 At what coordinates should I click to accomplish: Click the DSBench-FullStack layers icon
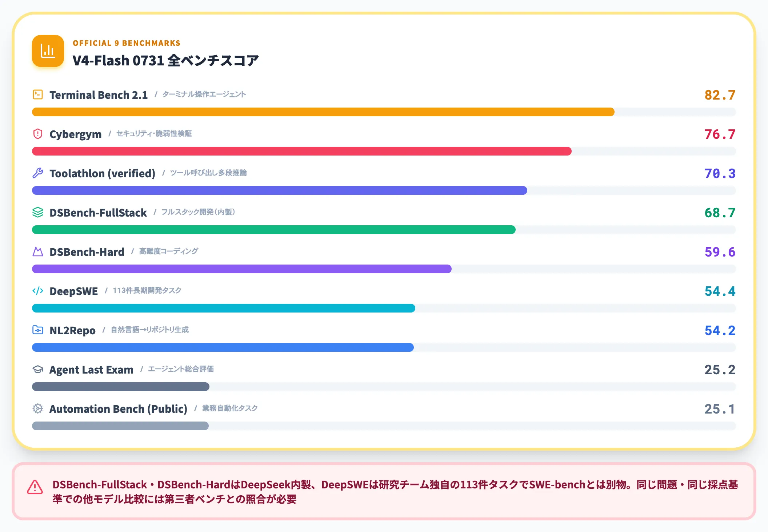pyautogui.click(x=38, y=212)
